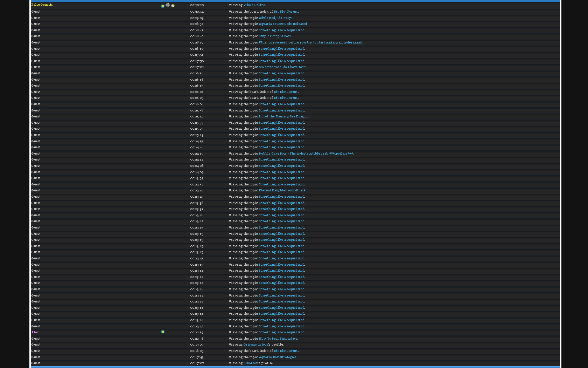Open the Who's Online link
Image resolution: width=588 pixels, height=368 pixels.
(254, 5)
